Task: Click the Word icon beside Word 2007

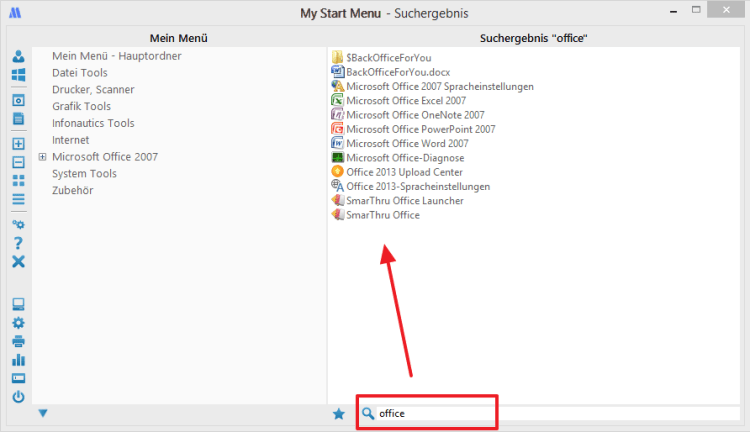Action: click(337, 143)
